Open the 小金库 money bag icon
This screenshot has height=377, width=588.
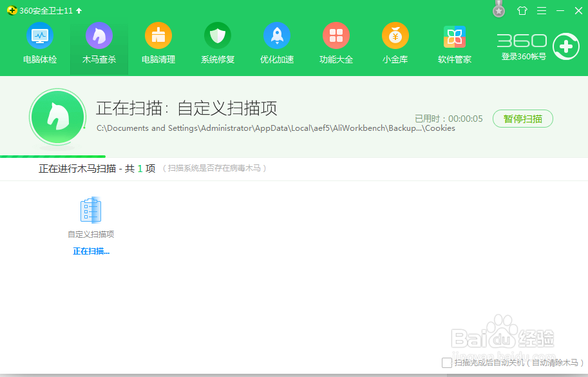tap(395, 35)
